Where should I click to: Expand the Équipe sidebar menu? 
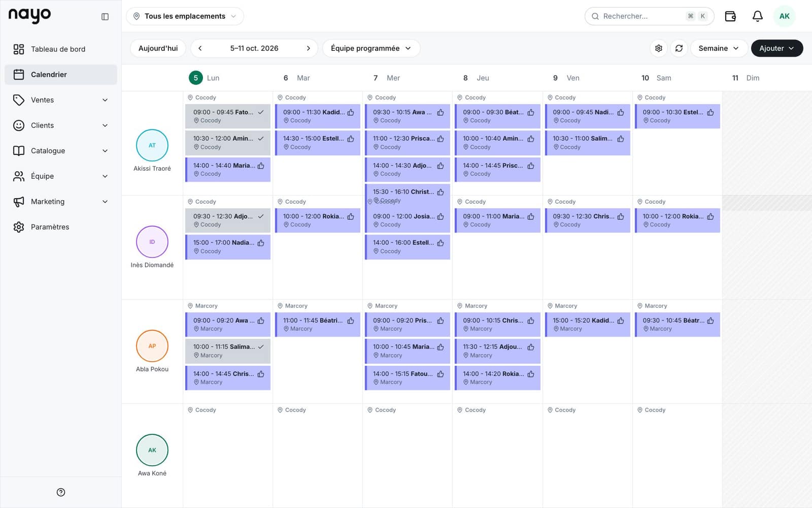point(61,176)
